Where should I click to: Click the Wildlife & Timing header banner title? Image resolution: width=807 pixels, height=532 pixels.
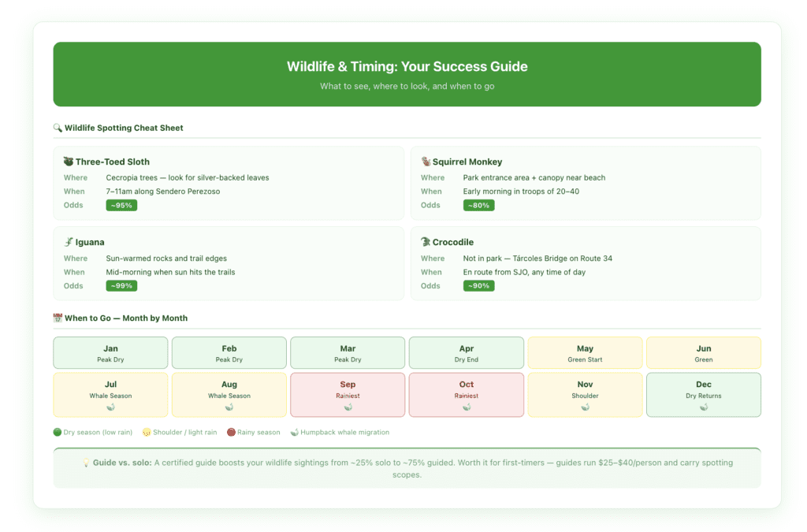click(407, 66)
